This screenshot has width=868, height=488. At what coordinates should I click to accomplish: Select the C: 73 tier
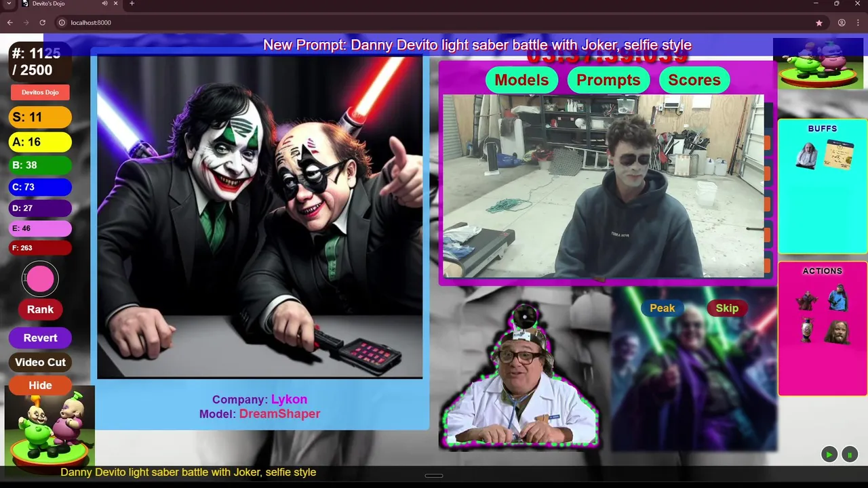tap(40, 186)
